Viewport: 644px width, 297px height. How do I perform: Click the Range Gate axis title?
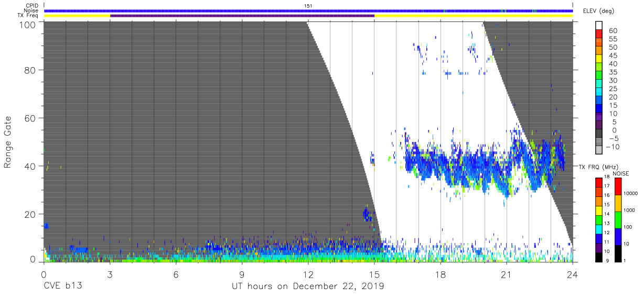pos(8,142)
